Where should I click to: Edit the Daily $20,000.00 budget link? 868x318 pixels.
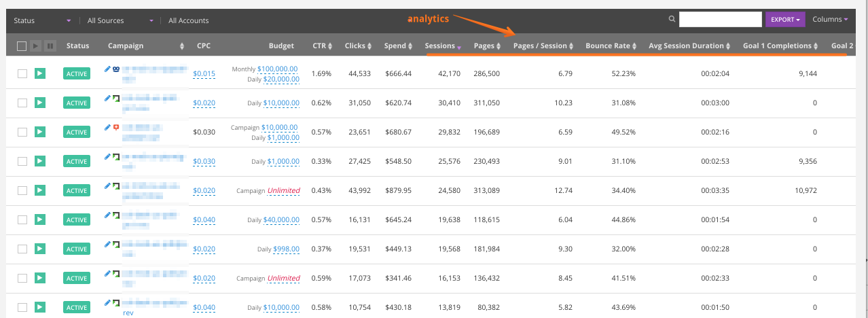[x=281, y=79]
